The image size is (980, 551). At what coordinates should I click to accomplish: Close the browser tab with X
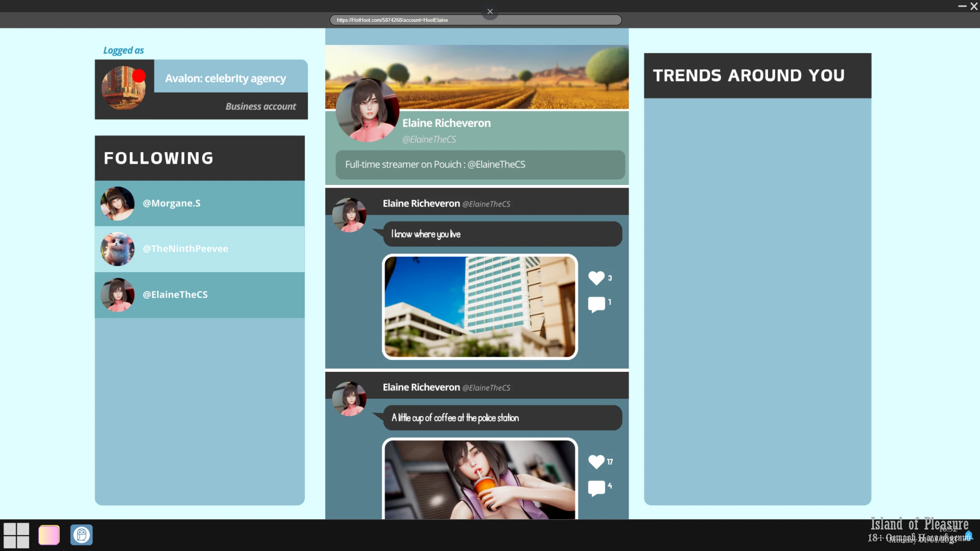[x=490, y=11]
